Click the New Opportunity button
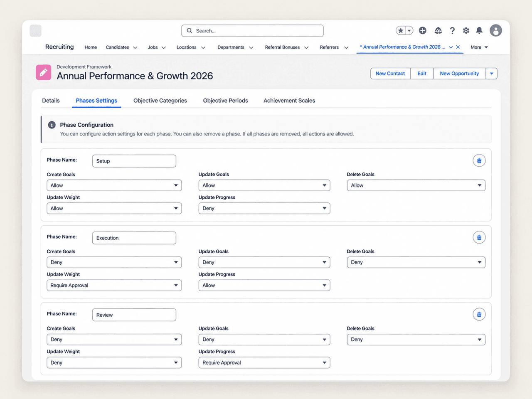Image resolution: width=532 pixels, height=399 pixels. [x=459, y=74]
